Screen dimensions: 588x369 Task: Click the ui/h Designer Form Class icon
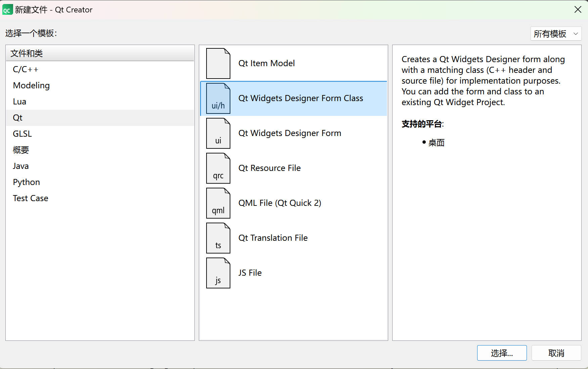(218, 98)
